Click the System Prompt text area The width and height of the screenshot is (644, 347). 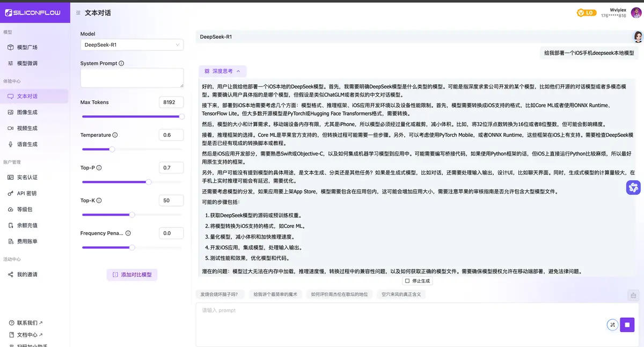(x=132, y=78)
